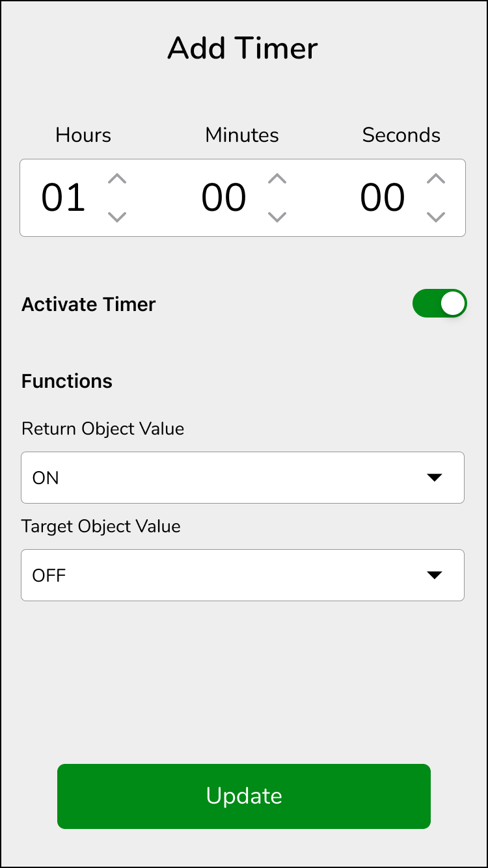
Task: Click the Return Object Value label
Action: click(x=103, y=429)
